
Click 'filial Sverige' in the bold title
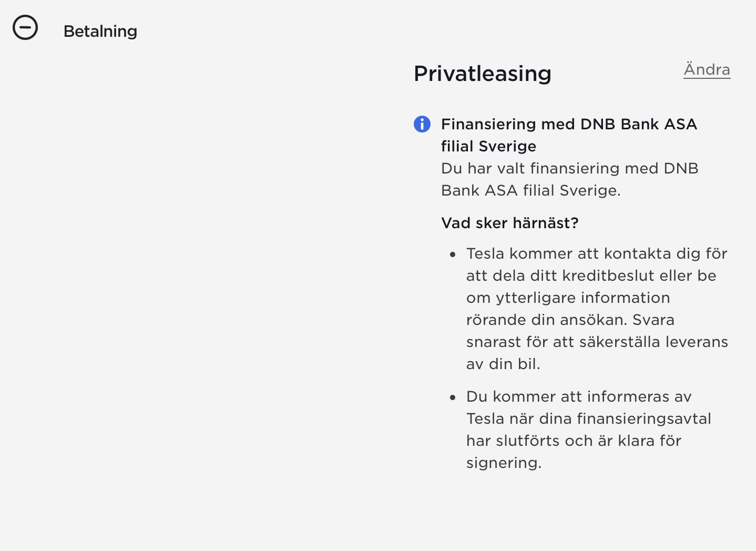(x=488, y=146)
